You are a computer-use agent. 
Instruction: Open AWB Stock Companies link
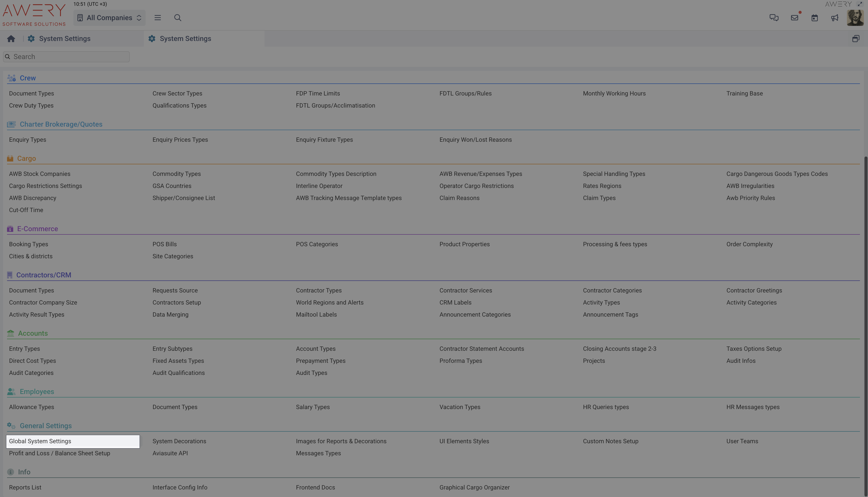click(40, 174)
